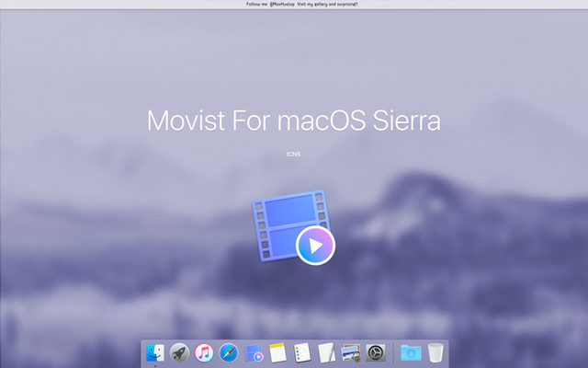Open Finder from the dock
Image resolution: width=588 pixels, height=368 pixels.
tap(155, 353)
